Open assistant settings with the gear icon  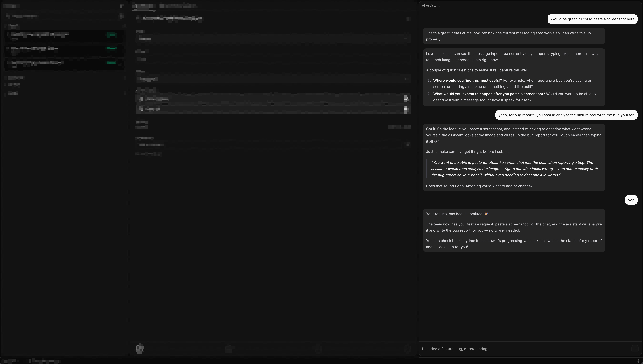coord(639,361)
